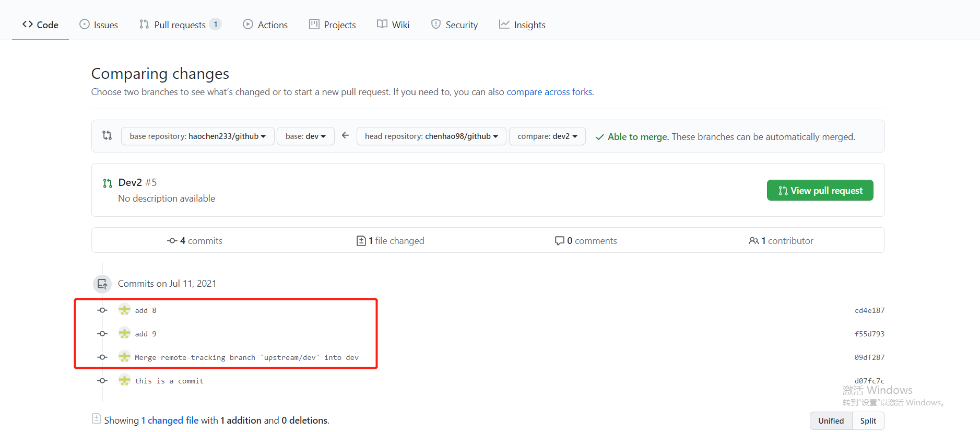Image resolution: width=980 pixels, height=432 pixels.
Task: Open the head repository chenhao98/github dropdown
Action: pos(431,136)
